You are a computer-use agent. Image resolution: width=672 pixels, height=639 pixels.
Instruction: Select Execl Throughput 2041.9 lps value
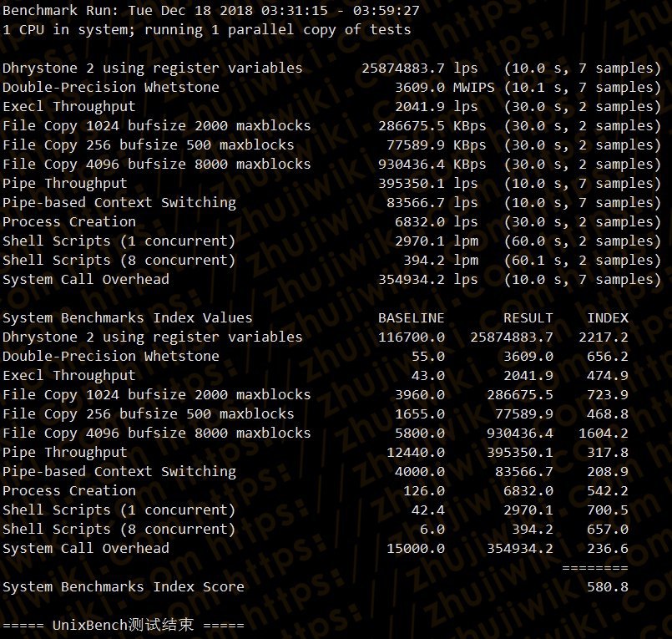tap(437, 106)
